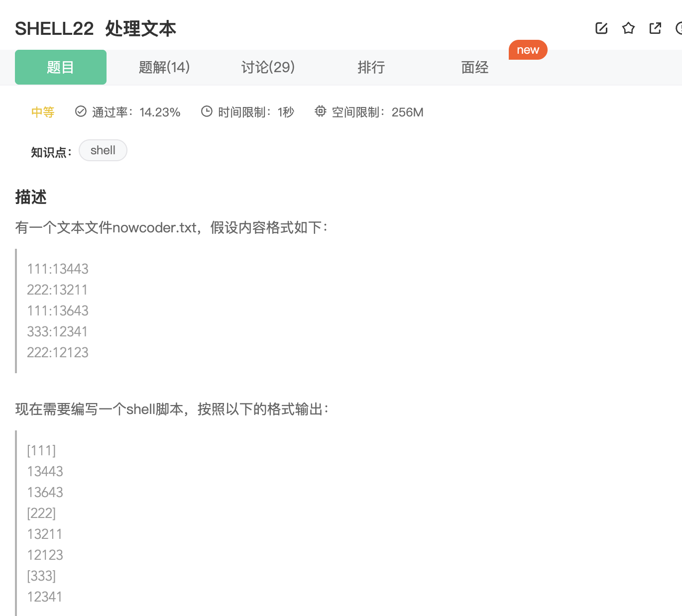This screenshot has width=682, height=616.
Task: Click the output line [333]
Action: pyautogui.click(x=41, y=576)
